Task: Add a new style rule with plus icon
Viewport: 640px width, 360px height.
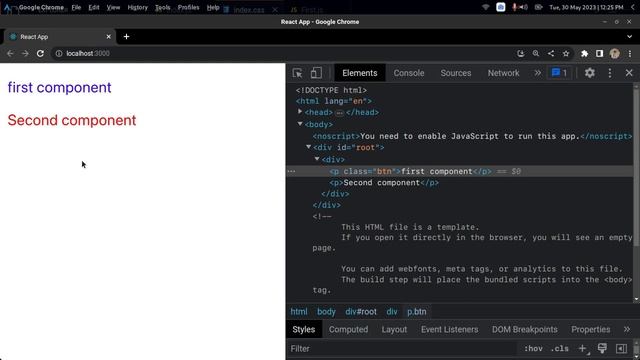Action: pyautogui.click(x=584, y=349)
